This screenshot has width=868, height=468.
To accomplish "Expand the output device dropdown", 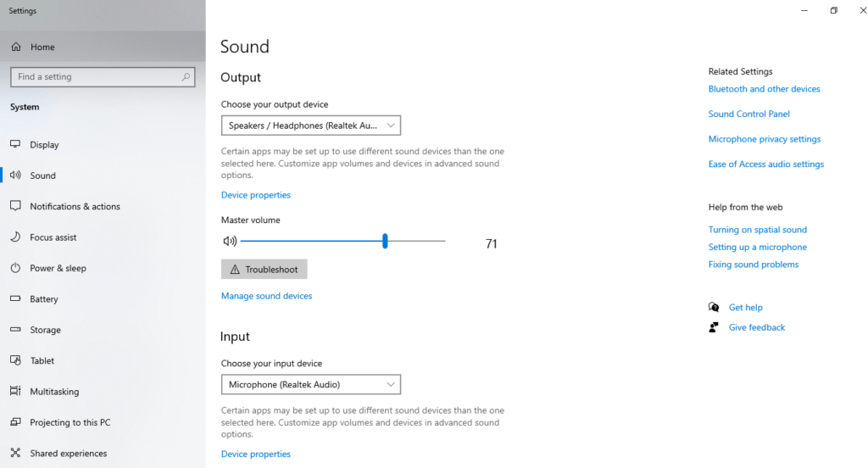I will 311,125.
